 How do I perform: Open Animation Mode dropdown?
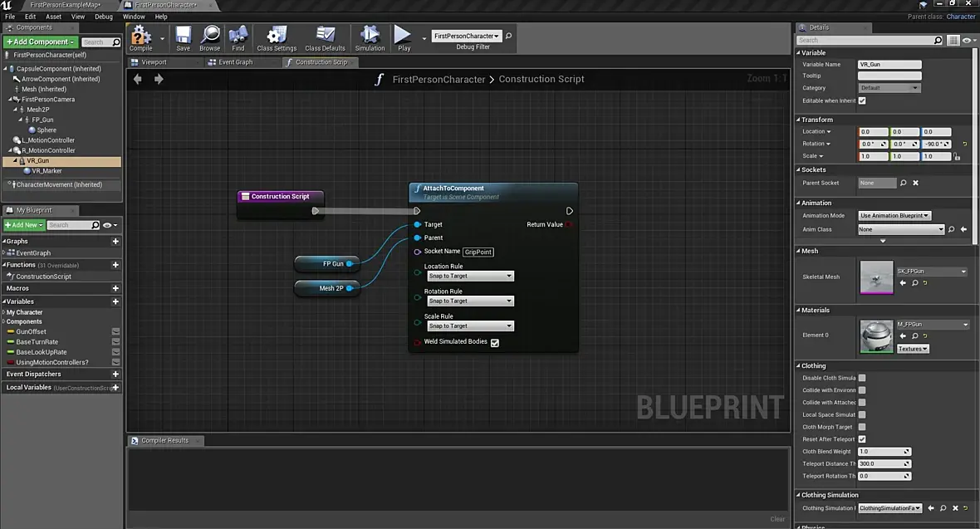pyautogui.click(x=895, y=216)
